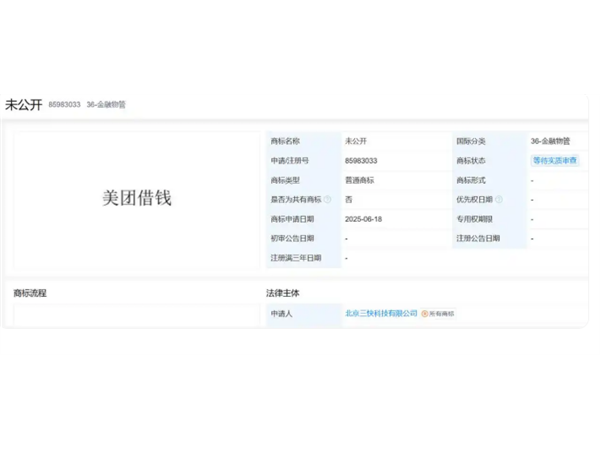Viewport: 600px width, 450px height.
Task: Click the 36-金融物管 label in the header
Action: point(106,105)
